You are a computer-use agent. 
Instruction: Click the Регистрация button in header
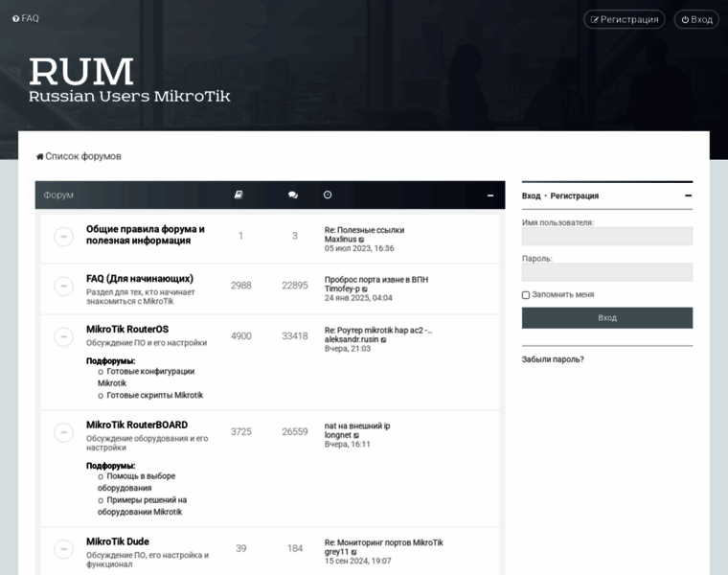point(624,19)
